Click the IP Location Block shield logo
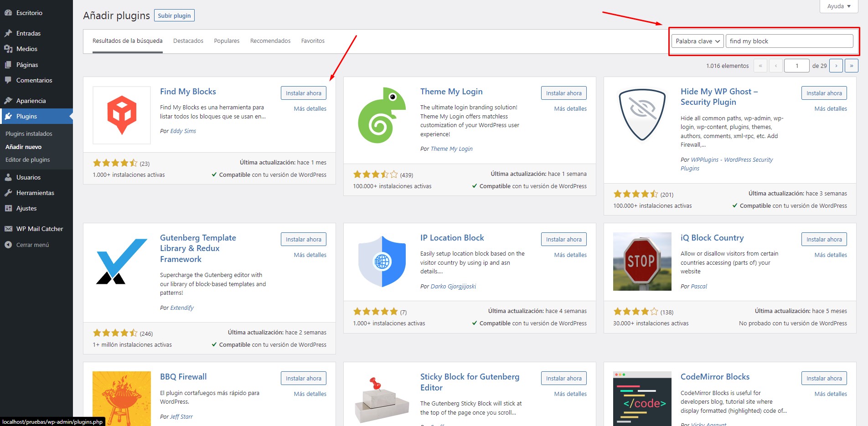The height and width of the screenshot is (426, 868). [382, 262]
